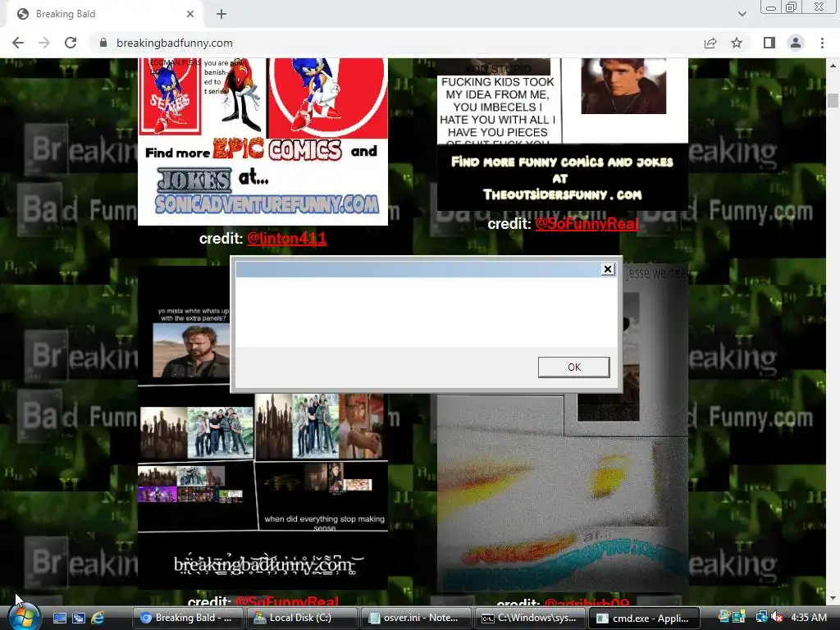This screenshot has height=630, width=840.
Task: Click the padlock site info icon
Action: click(103, 43)
